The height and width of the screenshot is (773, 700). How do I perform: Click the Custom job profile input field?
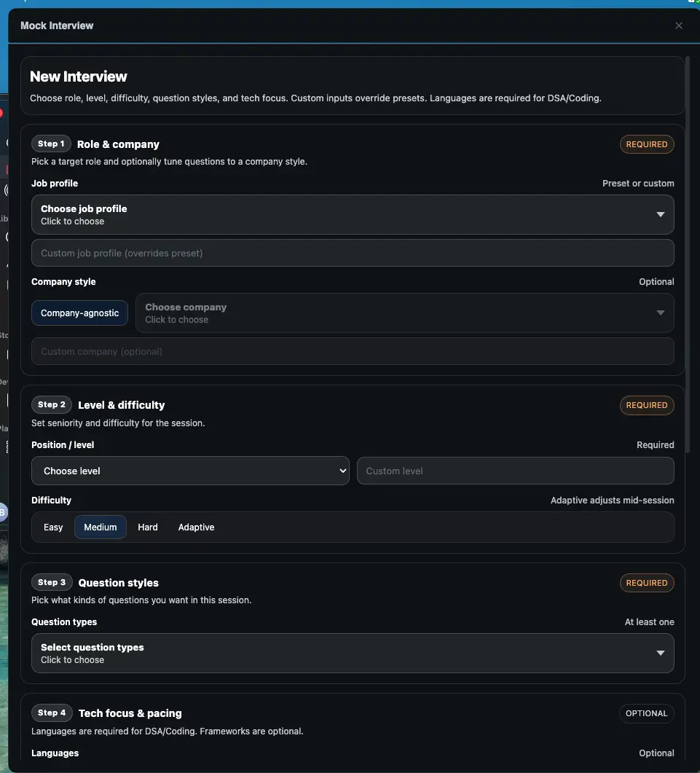coord(352,253)
